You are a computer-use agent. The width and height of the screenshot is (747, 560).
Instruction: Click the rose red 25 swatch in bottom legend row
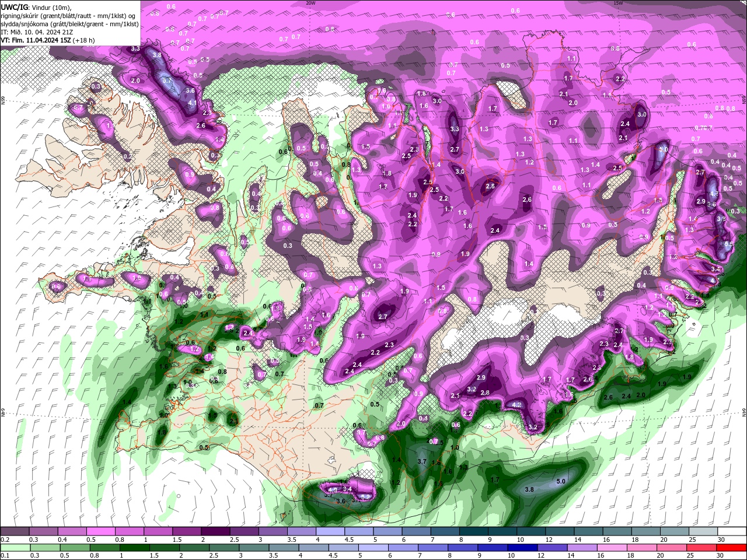pyautogui.click(x=702, y=548)
